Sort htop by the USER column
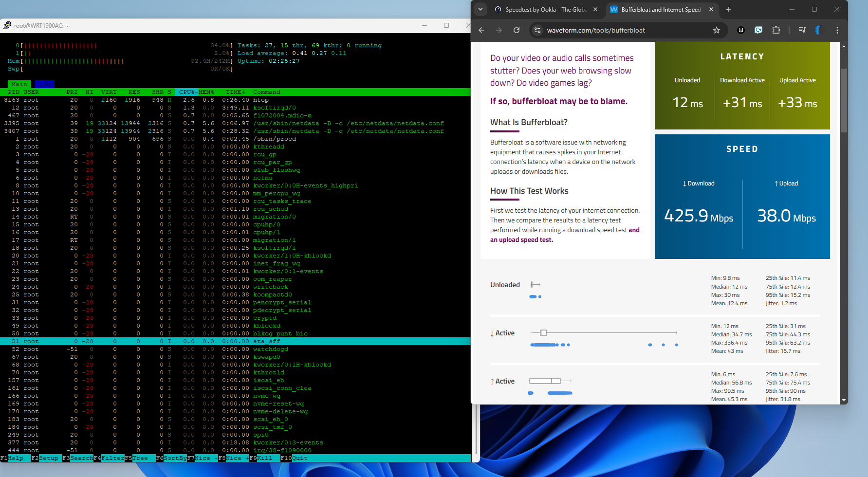The height and width of the screenshot is (477, 868). click(x=31, y=92)
